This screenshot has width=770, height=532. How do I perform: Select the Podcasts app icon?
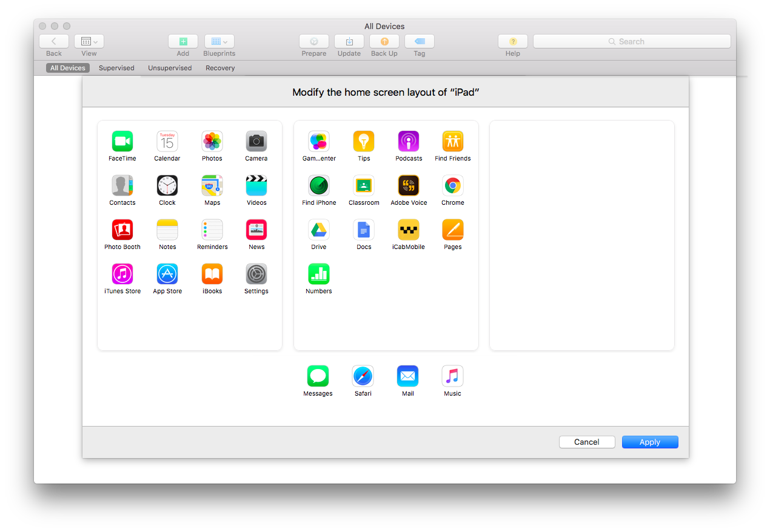(x=409, y=141)
